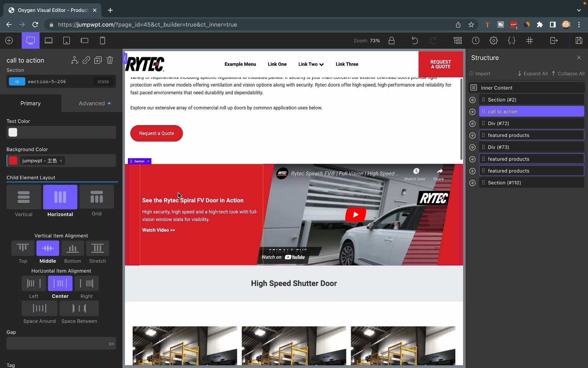Switch to tablet portrait viewport icon
This screenshot has width=588, height=368.
[x=67, y=41]
